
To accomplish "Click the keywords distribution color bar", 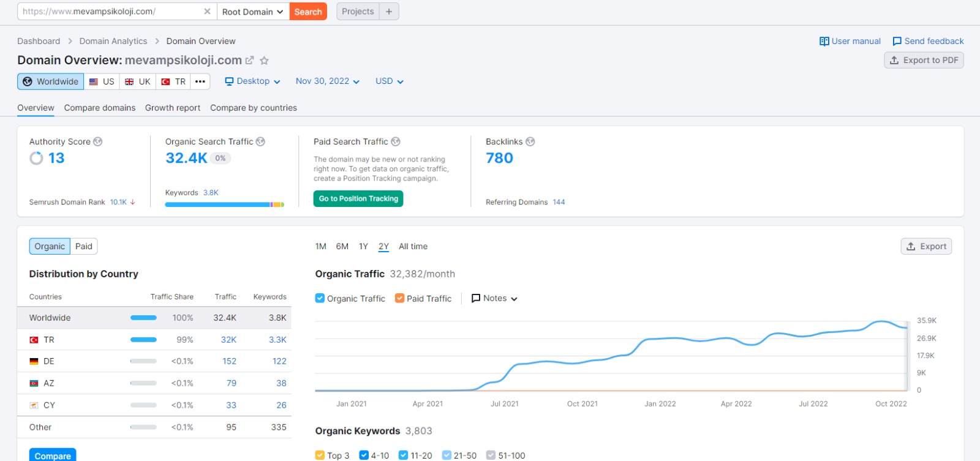I will coord(225,204).
